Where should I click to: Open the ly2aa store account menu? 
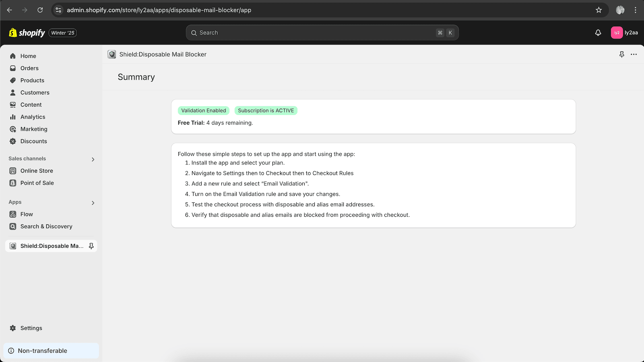(624, 33)
